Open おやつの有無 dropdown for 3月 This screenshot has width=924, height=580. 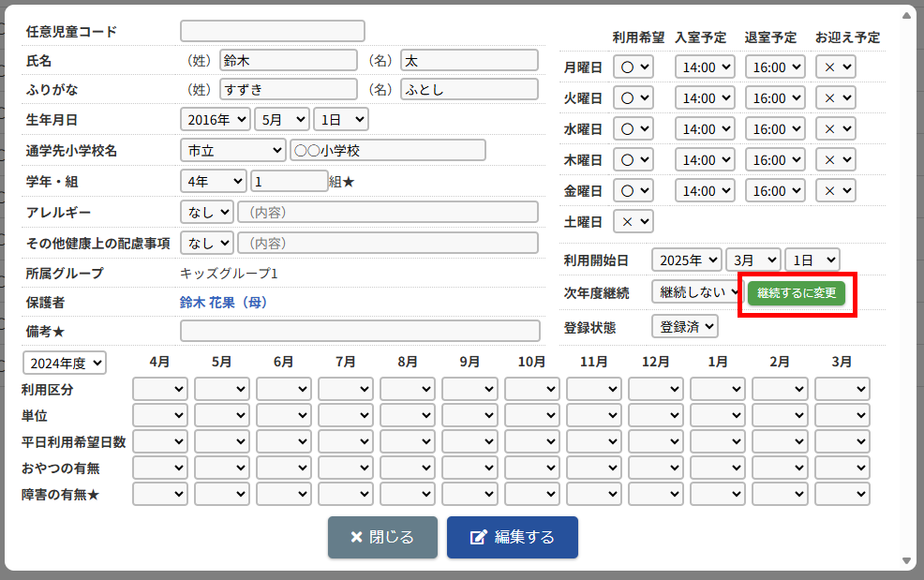click(x=842, y=468)
